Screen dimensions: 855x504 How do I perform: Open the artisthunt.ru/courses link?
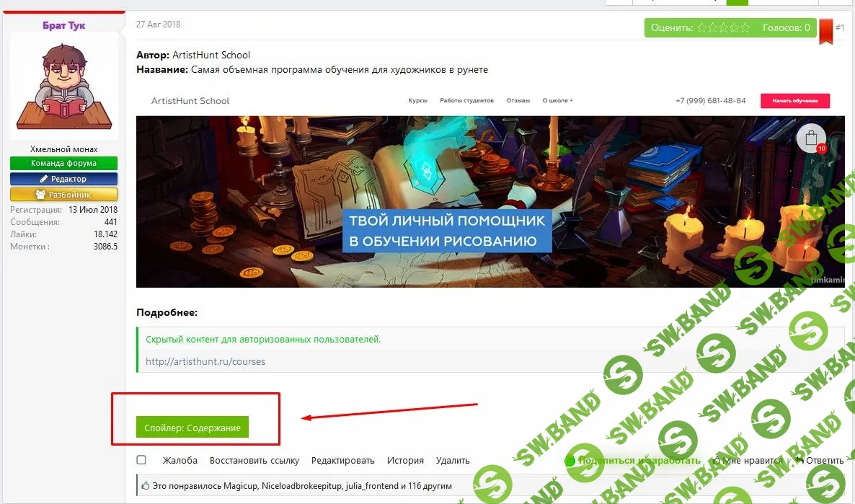[205, 362]
